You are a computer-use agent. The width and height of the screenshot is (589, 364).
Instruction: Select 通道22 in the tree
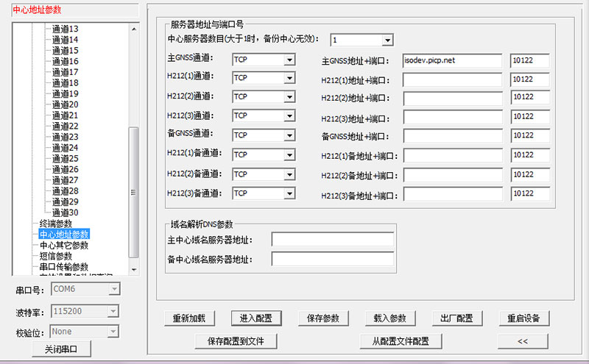65,126
